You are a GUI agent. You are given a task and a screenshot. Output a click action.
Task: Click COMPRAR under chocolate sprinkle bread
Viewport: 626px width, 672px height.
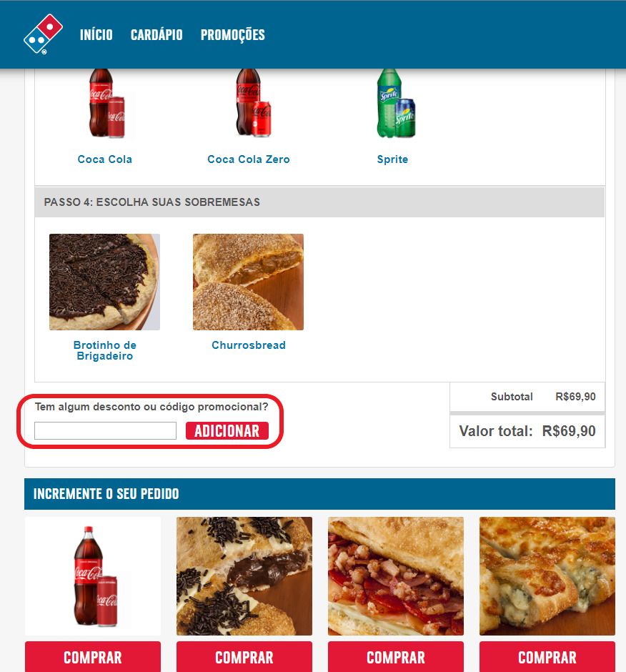coord(244,657)
